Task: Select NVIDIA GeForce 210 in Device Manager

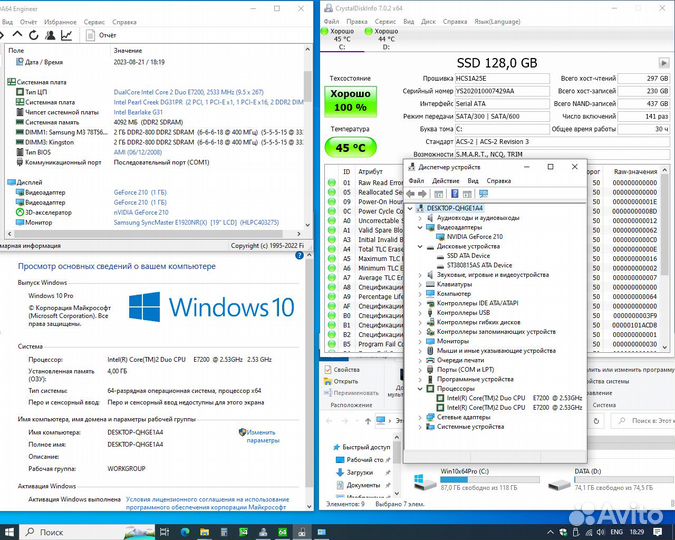Action: [474, 237]
